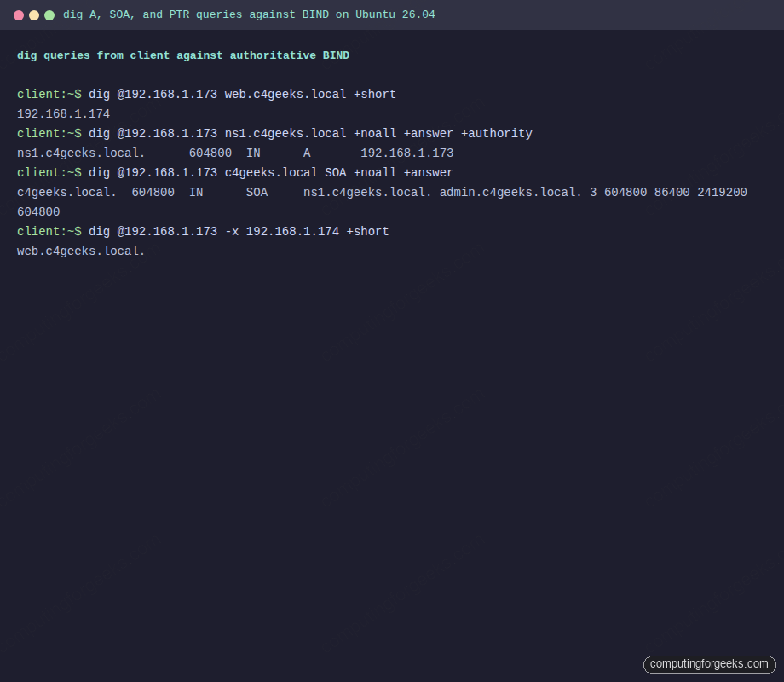The width and height of the screenshot is (784, 682).
Task: Click the web.c4geeks.local PTR result
Action: coord(79,251)
